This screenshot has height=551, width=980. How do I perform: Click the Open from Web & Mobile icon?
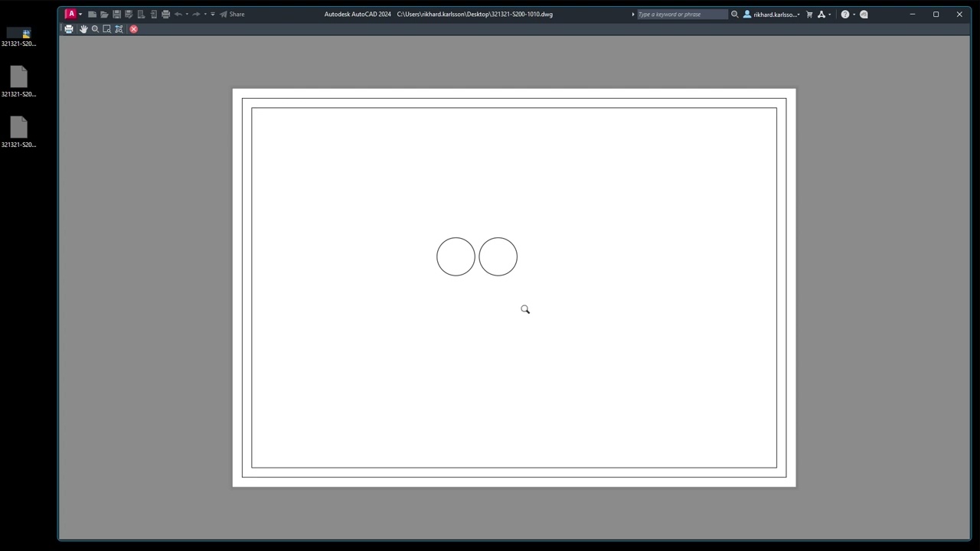[x=141, y=14]
